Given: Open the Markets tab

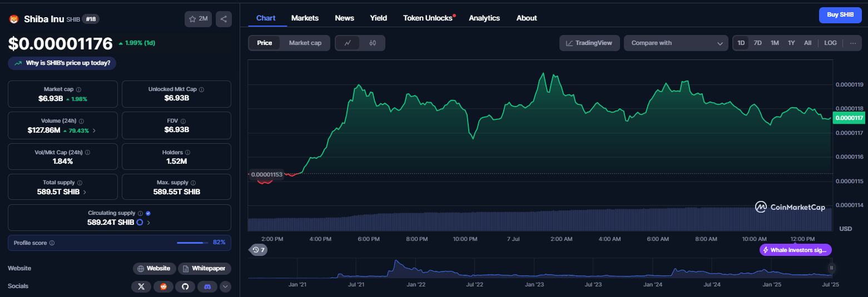Looking at the screenshot, I should pos(305,18).
